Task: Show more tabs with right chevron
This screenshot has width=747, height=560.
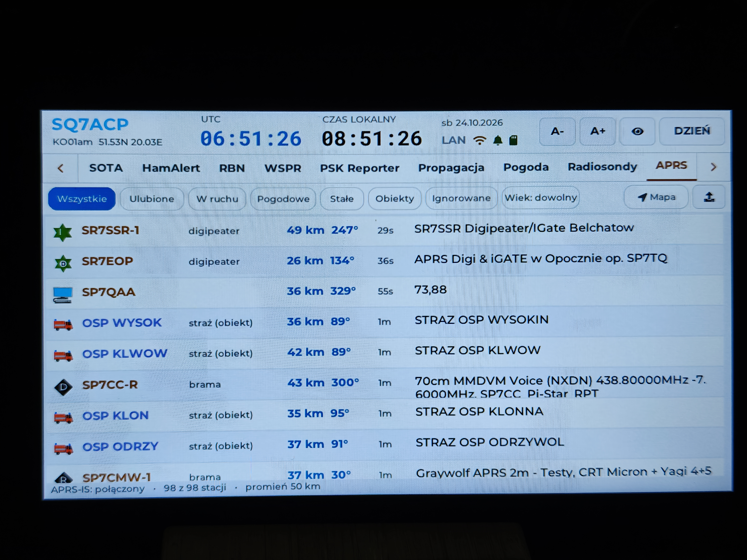Action: 713,167
